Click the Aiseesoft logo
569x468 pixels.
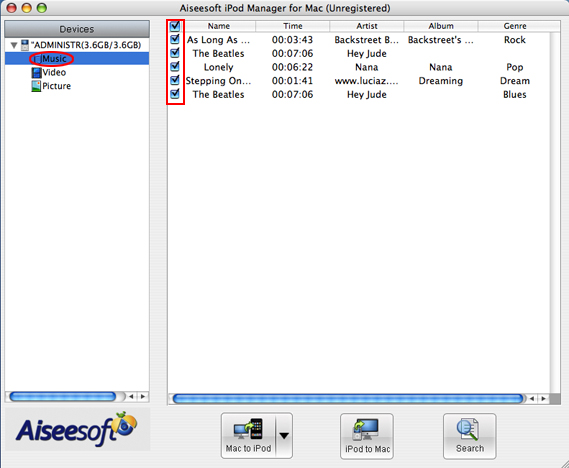pyautogui.click(x=77, y=430)
